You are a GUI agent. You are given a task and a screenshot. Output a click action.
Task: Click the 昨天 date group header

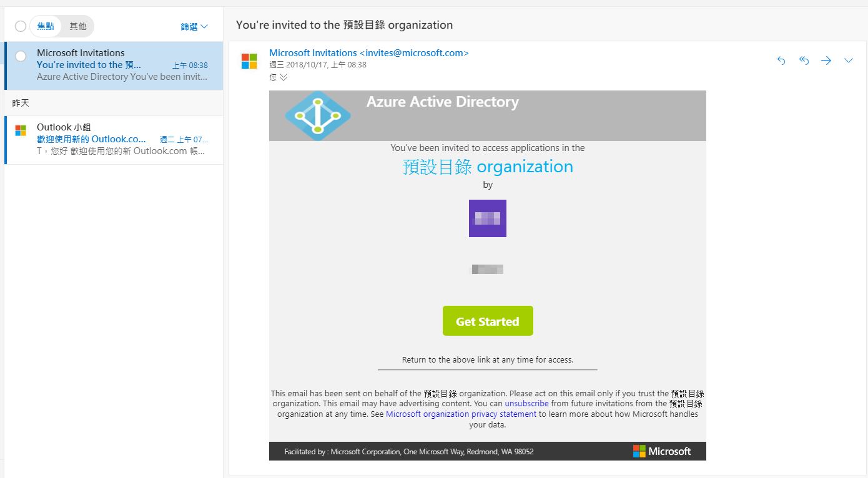[114, 103]
